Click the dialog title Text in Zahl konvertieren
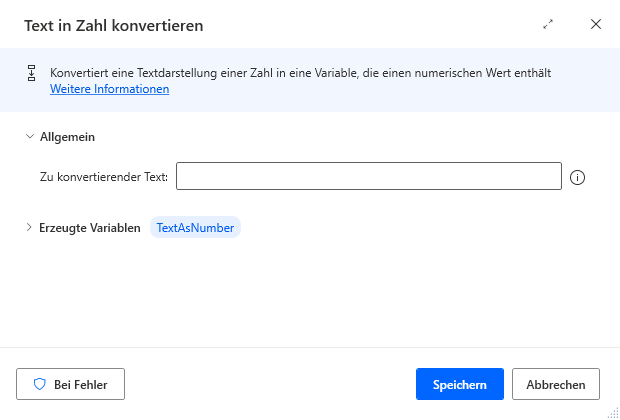 coord(114,25)
